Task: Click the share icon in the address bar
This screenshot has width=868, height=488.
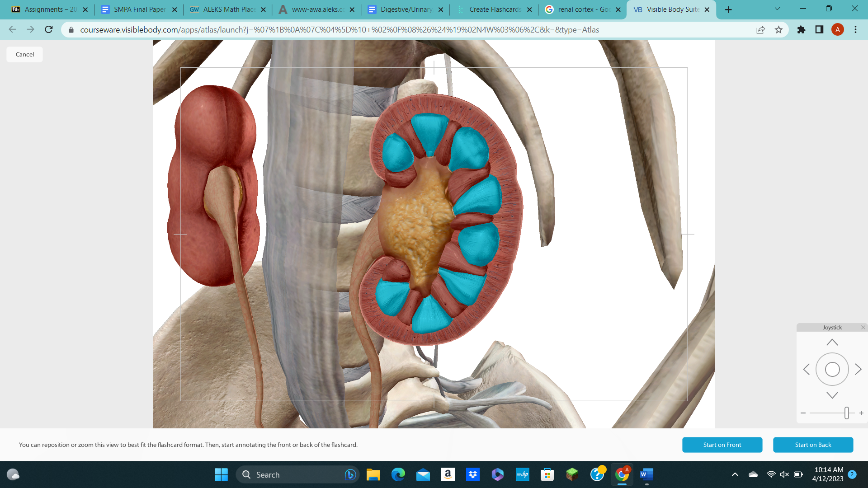Action: click(761, 29)
